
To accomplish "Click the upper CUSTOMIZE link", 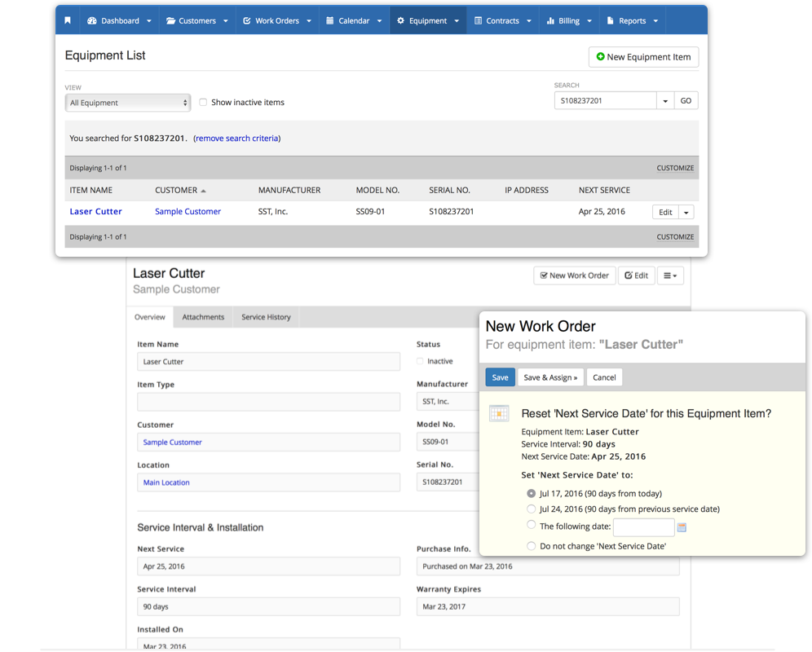I will [x=675, y=169].
